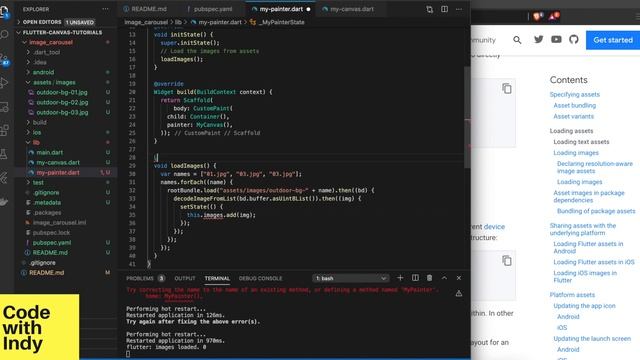This screenshot has height=360, width=640.
Task: Close the terminal panel
Action: click(x=459, y=278)
